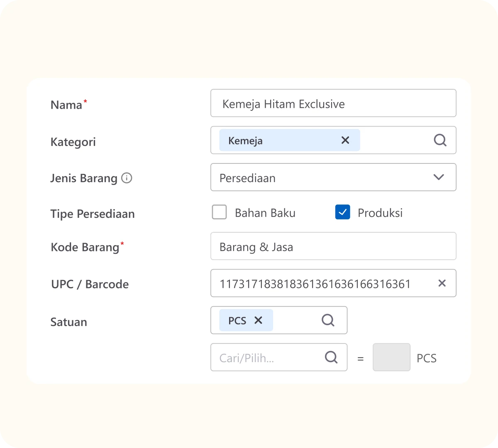Click the Bahan Baku label text
This screenshot has width=498, height=448.
click(x=265, y=213)
